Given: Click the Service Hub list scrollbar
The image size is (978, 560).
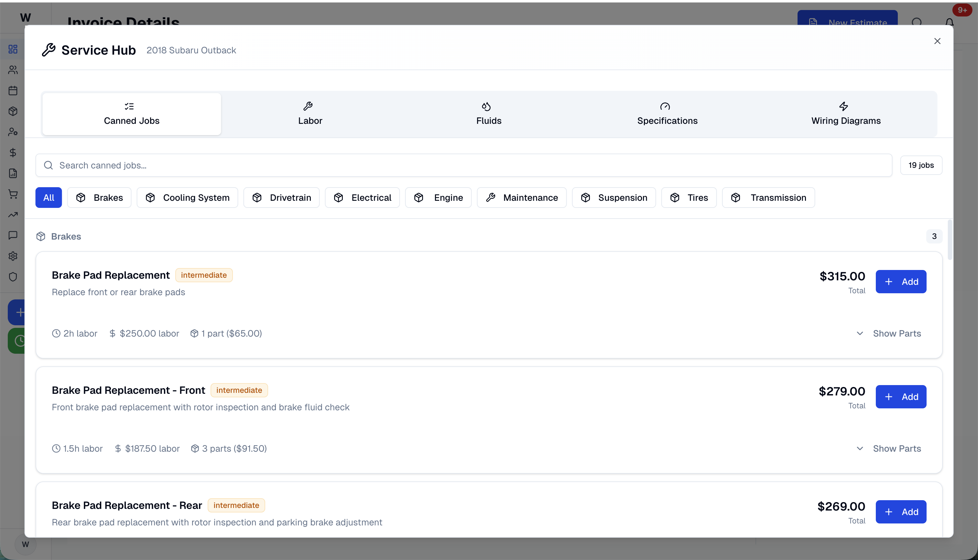Looking at the screenshot, I should (950, 240).
